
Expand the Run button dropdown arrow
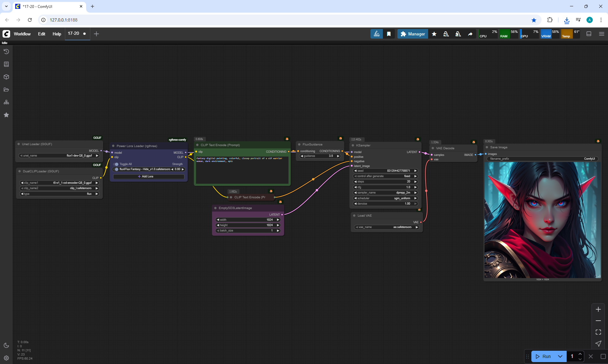point(560,356)
